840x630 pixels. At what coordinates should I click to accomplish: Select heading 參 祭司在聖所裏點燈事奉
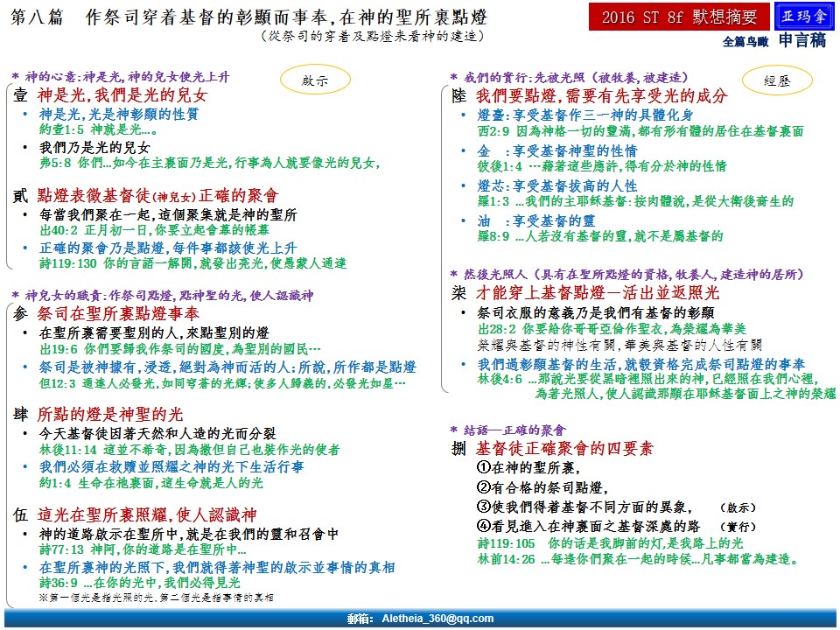[x=117, y=313]
